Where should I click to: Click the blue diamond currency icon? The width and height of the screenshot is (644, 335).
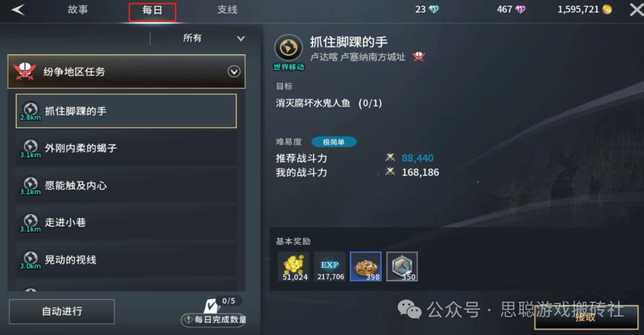[434, 10]
